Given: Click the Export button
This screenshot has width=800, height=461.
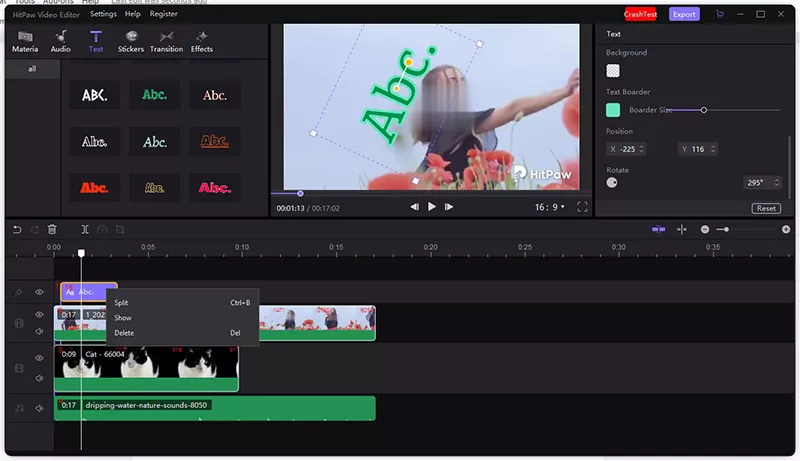Looking at the screenshot, I should (684, 14).
